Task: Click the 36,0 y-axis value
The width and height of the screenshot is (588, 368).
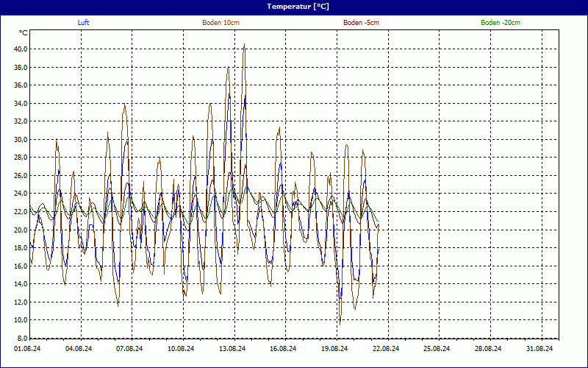Action: 21,85
